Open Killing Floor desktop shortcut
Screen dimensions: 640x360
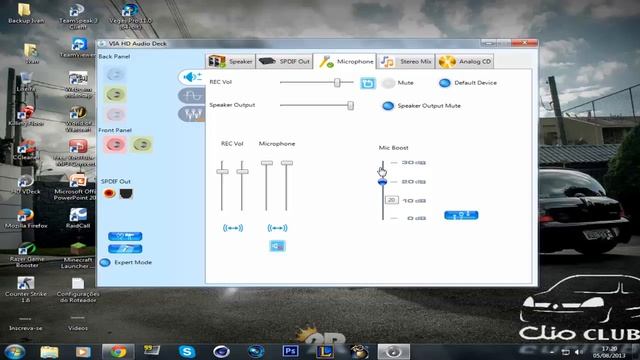pyautogui.click(x=26, y=116)
